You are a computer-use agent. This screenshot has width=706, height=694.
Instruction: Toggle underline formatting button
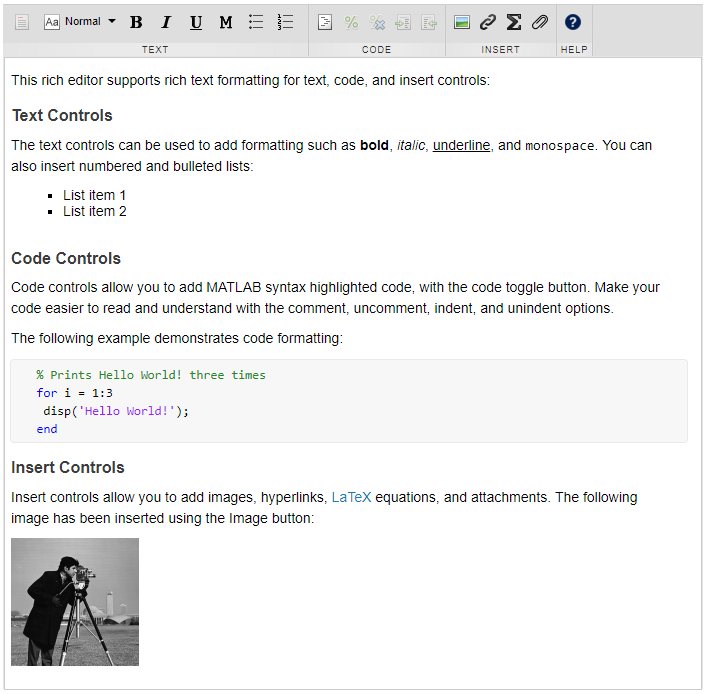[196, 22]
